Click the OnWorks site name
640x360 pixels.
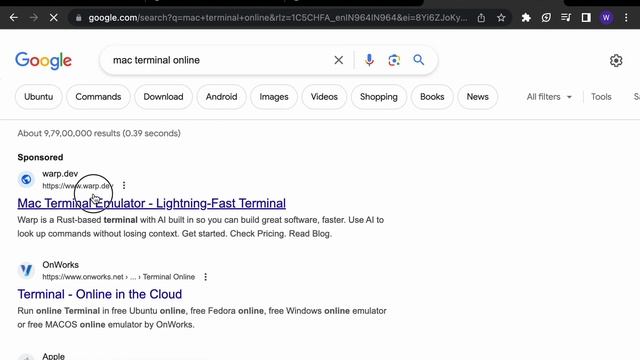60,264
